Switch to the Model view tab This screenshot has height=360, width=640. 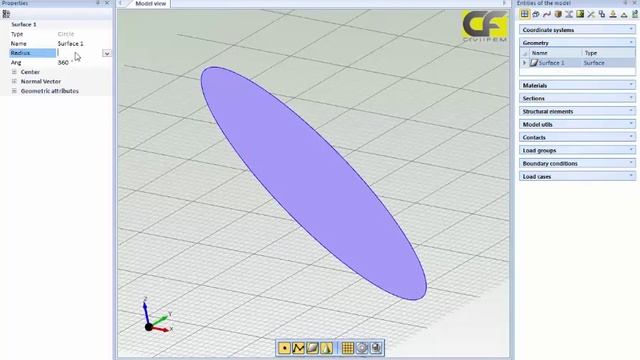pos(151,4)
